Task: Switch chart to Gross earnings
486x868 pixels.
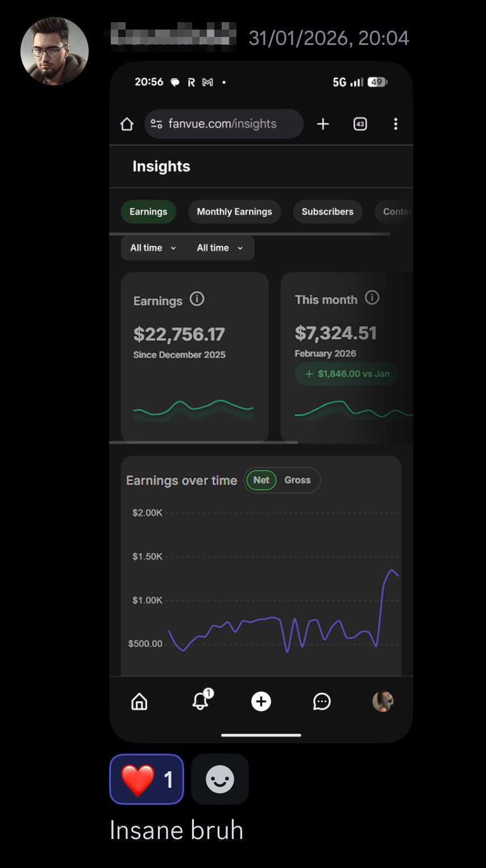Action: coord(297,480)
